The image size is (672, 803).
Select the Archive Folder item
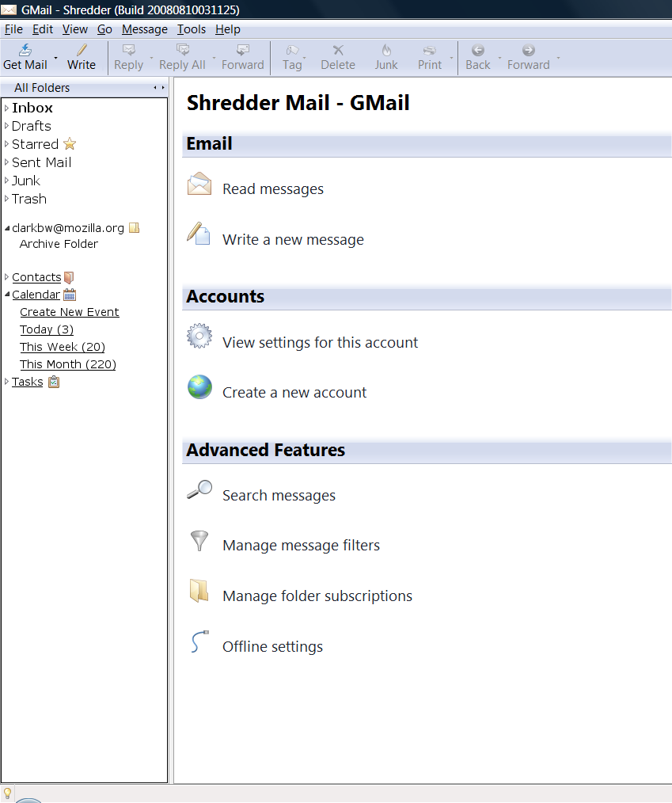(59, 244)
